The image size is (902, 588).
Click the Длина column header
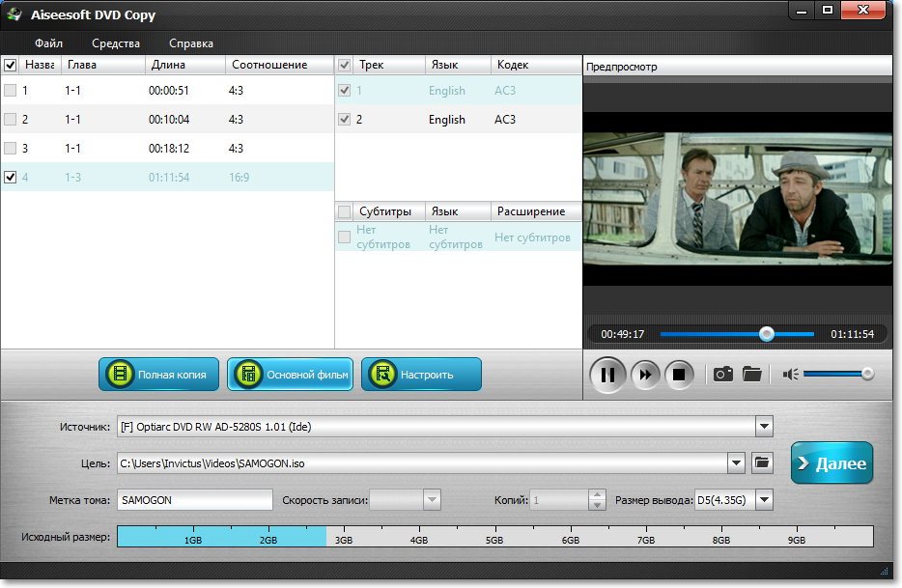(x=184, y=65)
